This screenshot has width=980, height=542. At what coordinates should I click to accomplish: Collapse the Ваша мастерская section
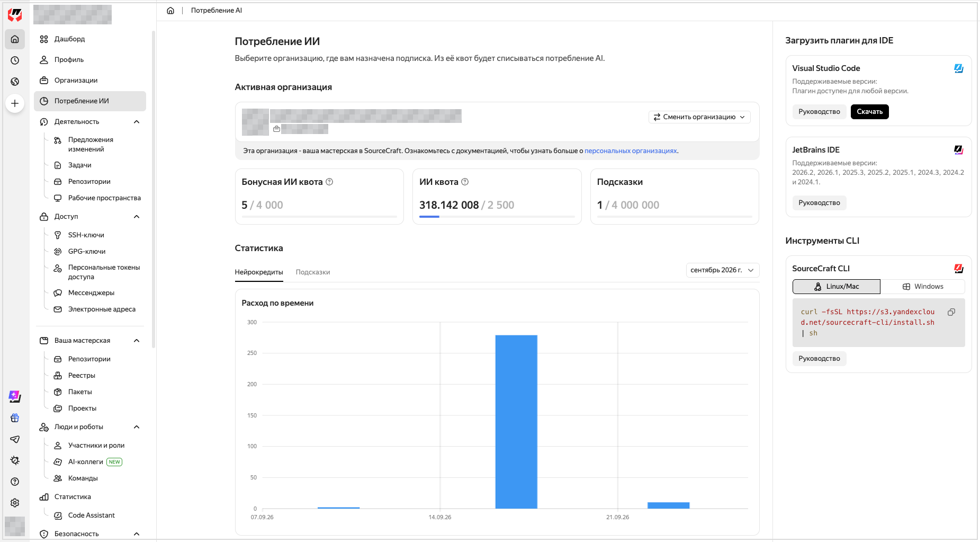tap(137, 341)
